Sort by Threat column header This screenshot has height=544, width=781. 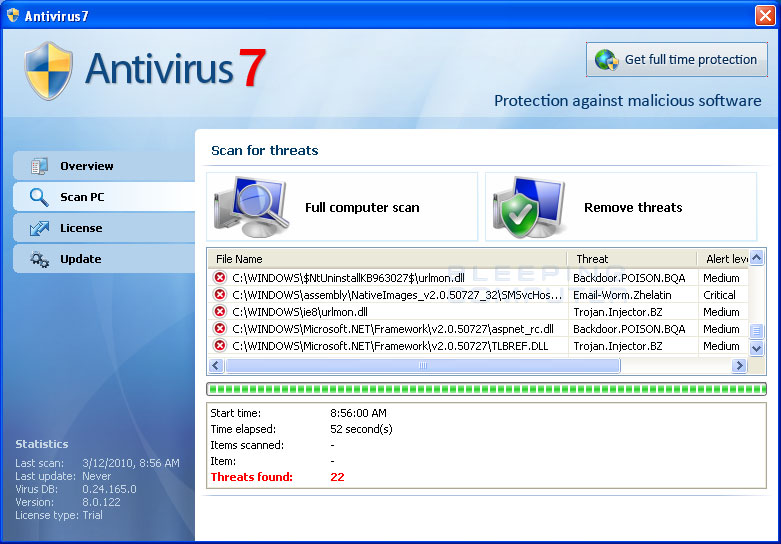tap(632, 259)
